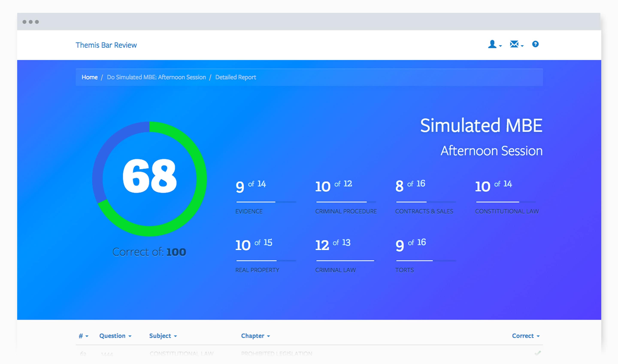Click the circular 68 score chart

(149, 179)
